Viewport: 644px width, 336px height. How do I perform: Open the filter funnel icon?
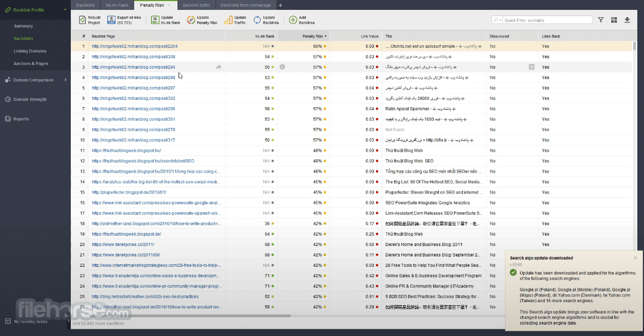[601, 20]
